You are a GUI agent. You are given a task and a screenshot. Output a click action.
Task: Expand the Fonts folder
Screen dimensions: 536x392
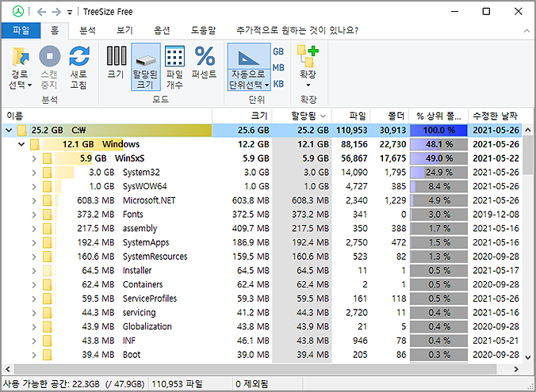click(x=34, y=215)
